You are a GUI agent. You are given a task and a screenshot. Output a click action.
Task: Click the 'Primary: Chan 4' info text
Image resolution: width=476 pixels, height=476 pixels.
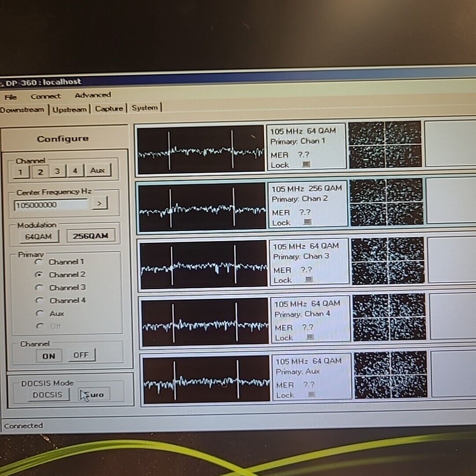click(x=302, y=314)
